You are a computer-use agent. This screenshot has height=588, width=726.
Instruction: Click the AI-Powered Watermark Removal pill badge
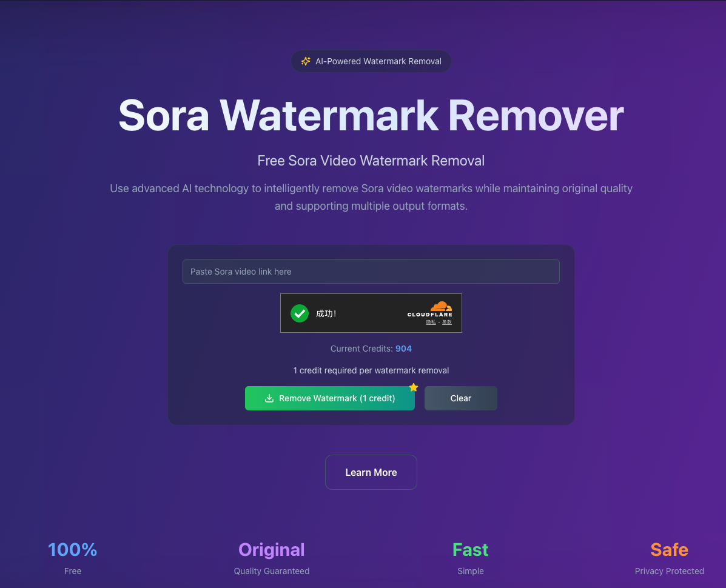coord(371,61)
